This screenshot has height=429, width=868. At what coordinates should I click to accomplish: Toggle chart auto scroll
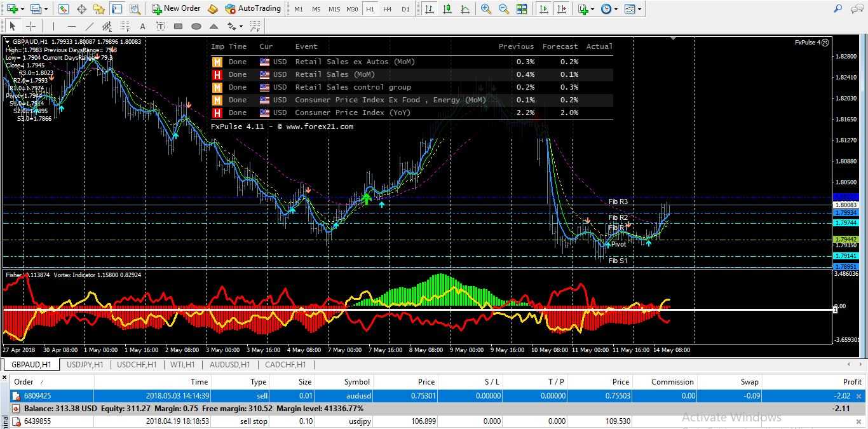[x=544, y=9]
